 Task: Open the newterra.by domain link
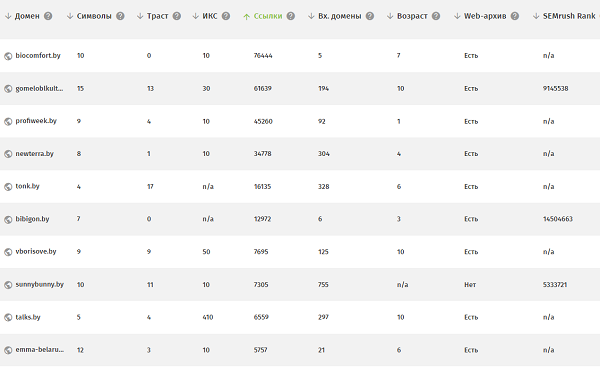(34, 154)
